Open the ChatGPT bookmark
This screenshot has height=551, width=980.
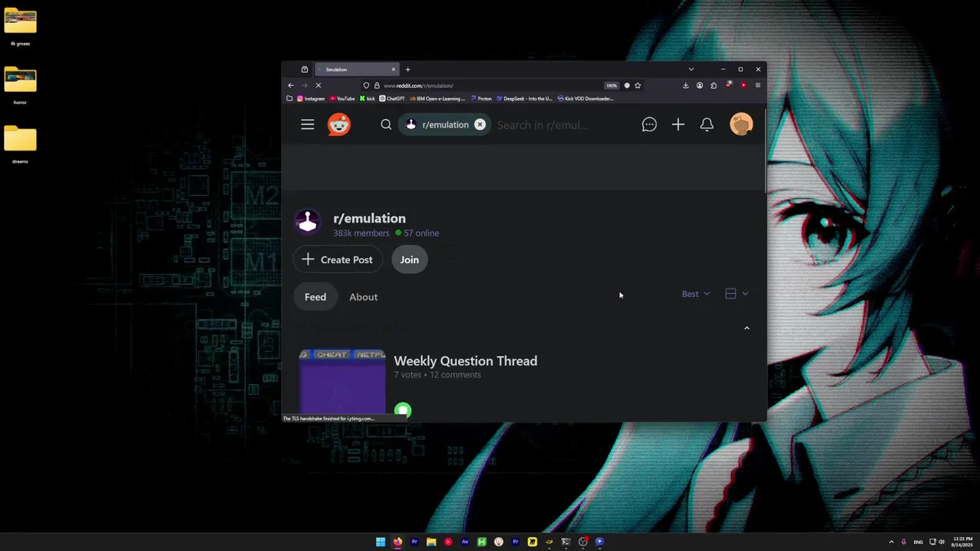pyautogui.click(x=392, y=99)
